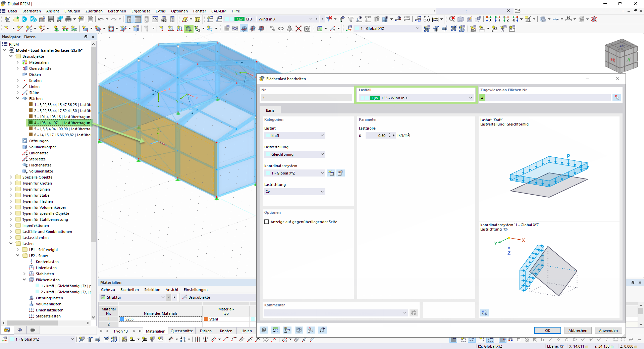Expand the Materialien tree node
The image size is (644, 349).
pos(18,62)
